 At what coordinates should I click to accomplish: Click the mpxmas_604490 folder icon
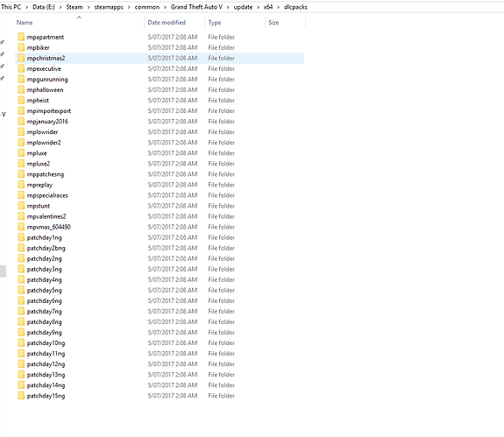(x=21, y=227)
